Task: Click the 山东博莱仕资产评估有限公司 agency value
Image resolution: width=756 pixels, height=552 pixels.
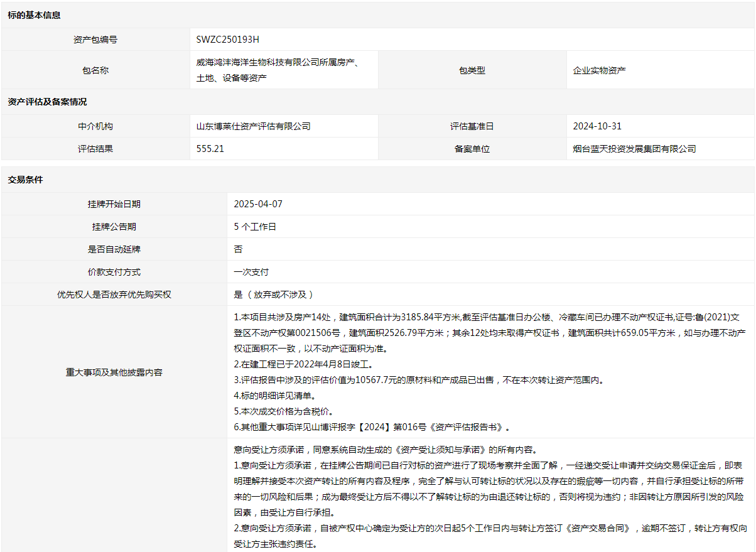Action: tap(254, 126)
